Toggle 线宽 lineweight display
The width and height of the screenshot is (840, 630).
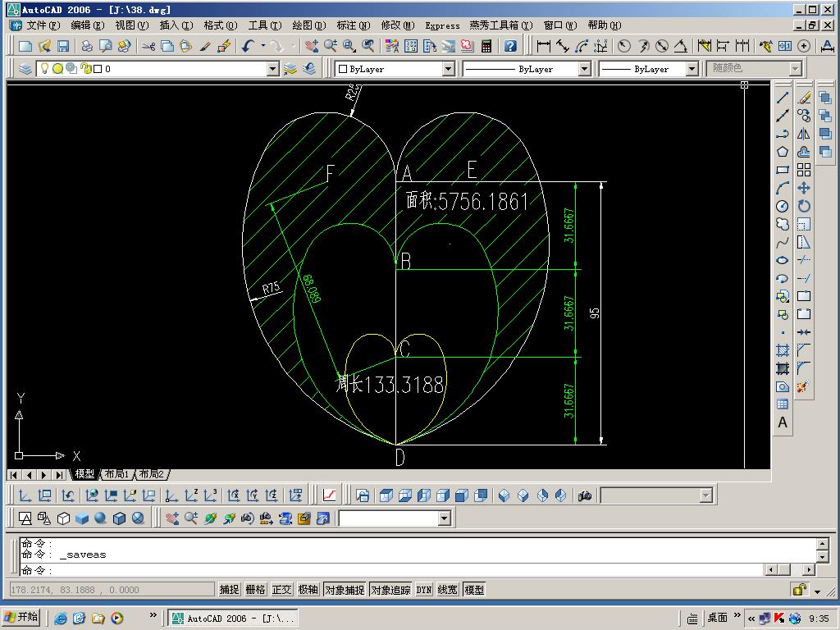pos(447,590)
